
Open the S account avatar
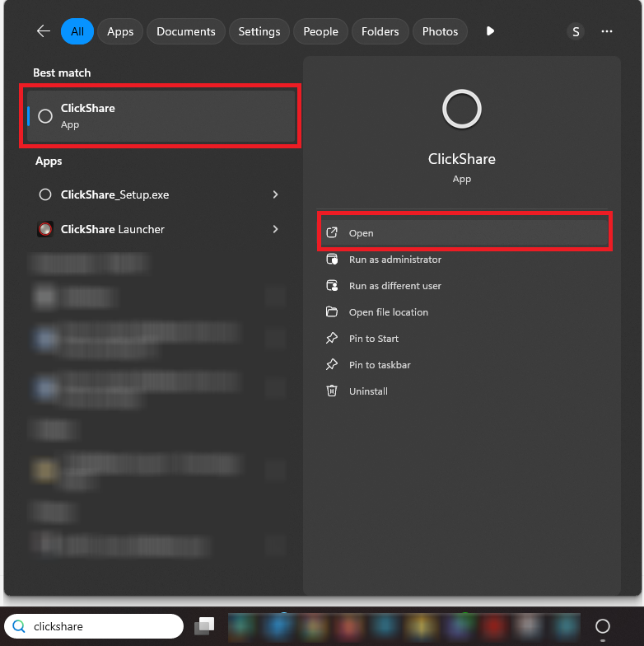pyautogui.click(x=576, y=31)
